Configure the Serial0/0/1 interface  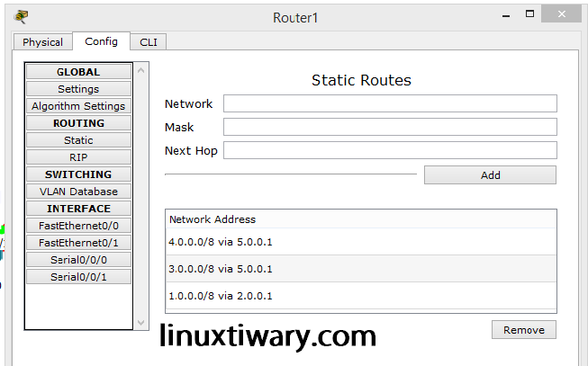point(78,277)
